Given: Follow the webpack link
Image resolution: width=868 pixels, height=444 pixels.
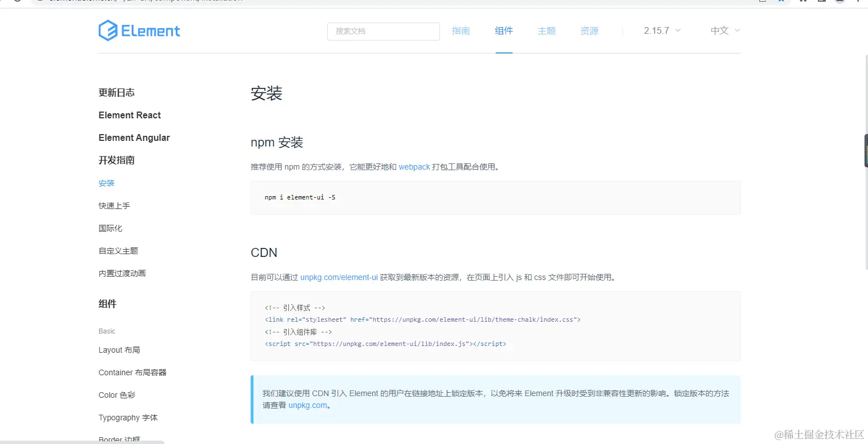Looking at the screenshot, I should pyautogui.click(x=415, y=167).
